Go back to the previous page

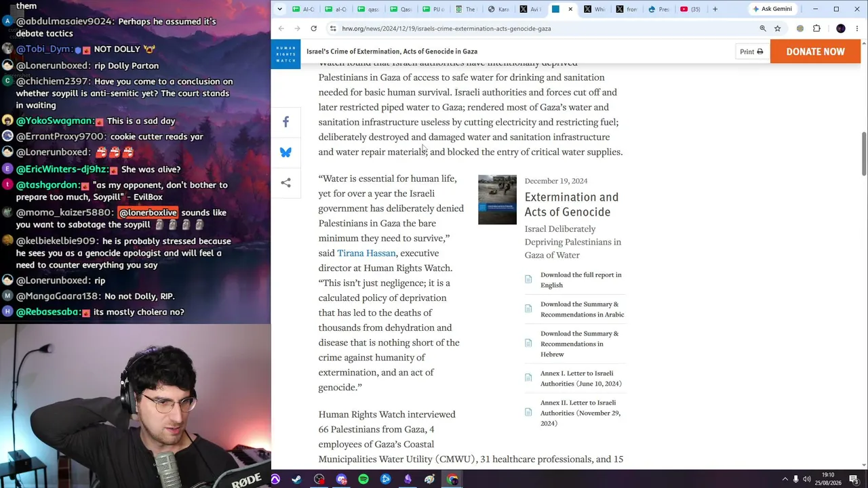281,28
